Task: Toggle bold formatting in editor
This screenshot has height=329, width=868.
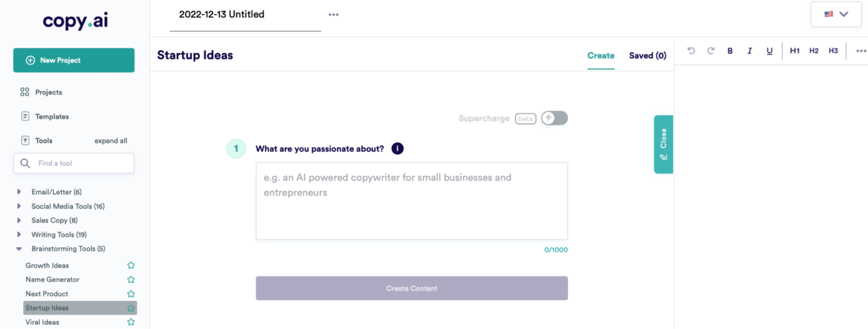Action: pyautogui.click(x=730, y=50)
